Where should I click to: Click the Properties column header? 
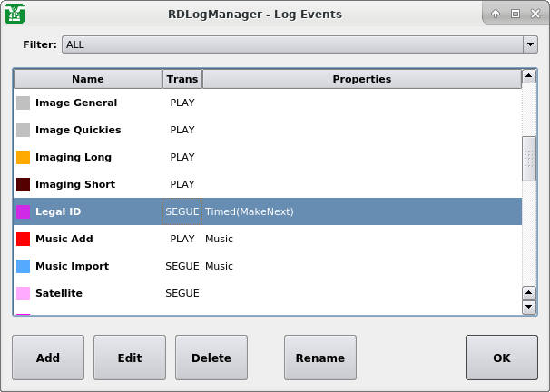[361, 79]
